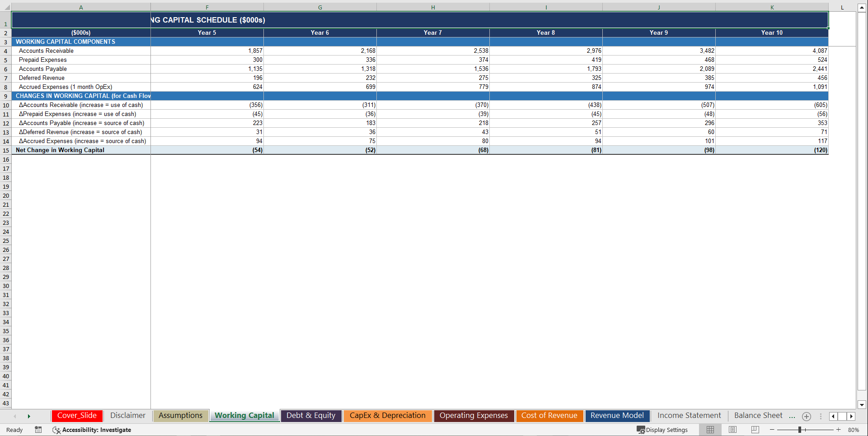Click the Accessibility: Investigate indicator
This screenshot has height=436, width=868.
92,430
